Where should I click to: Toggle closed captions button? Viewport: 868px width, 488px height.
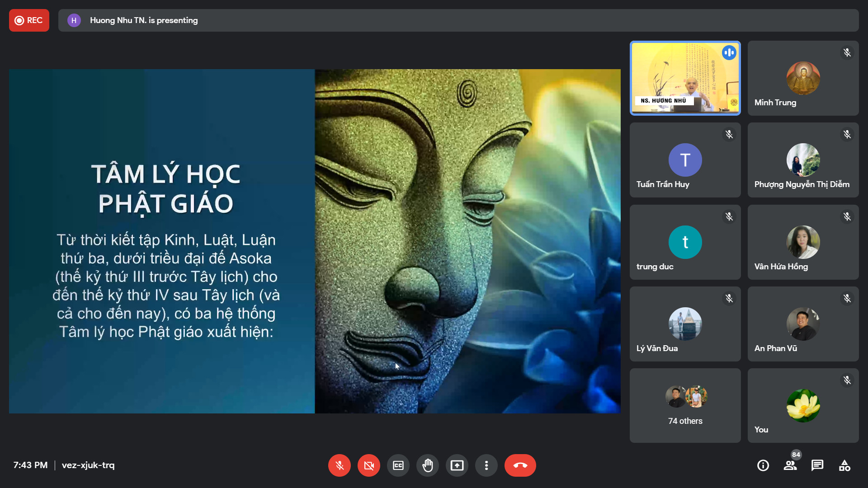(x=398, y=465)
